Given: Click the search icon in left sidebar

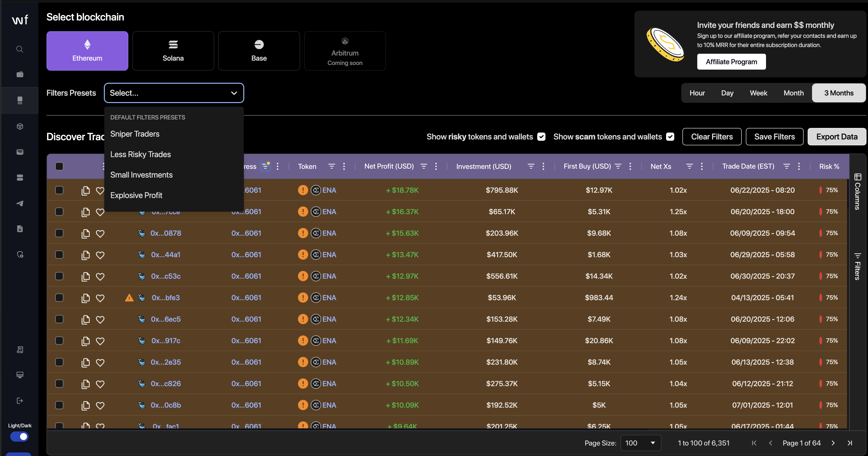Looking at the screenshot, I should point(20,49).
